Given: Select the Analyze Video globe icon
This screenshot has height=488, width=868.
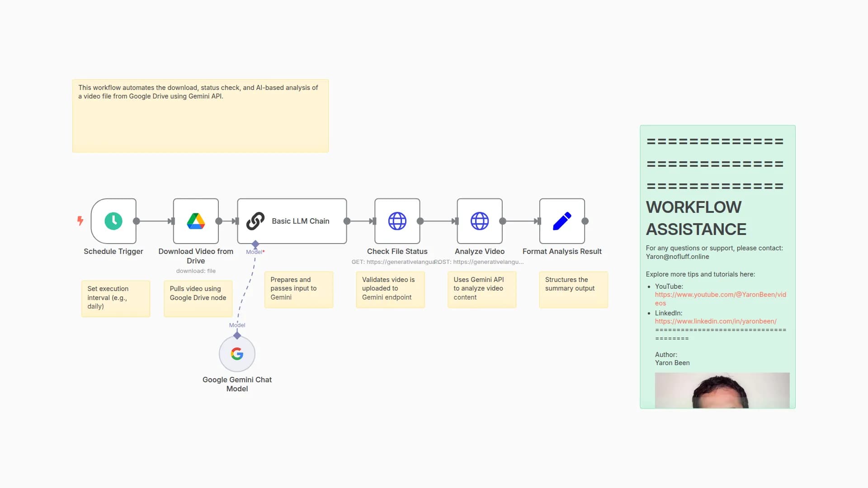Looking at the screenshot, I should click(480, 221).
